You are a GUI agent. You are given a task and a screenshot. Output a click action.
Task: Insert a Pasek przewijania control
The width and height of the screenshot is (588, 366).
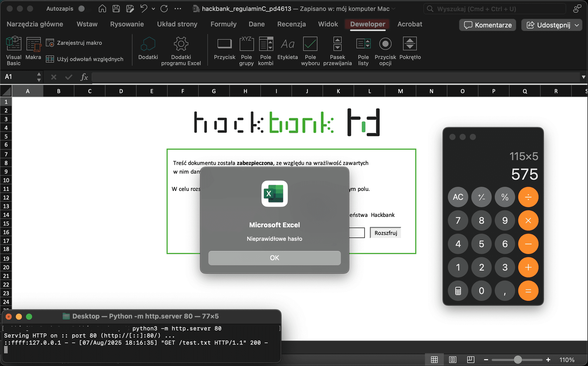[x=337, y=44]
